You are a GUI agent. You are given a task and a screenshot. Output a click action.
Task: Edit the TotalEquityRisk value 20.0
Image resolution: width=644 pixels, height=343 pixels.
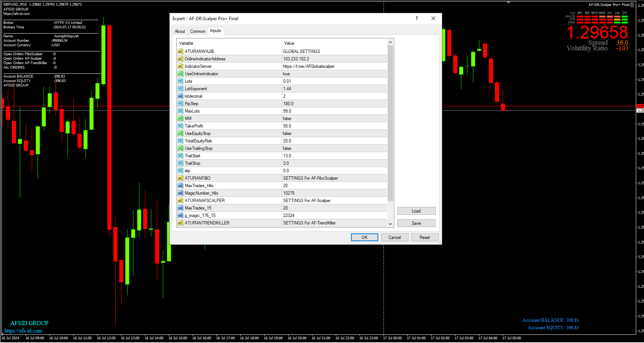click(x=335, y=141)
